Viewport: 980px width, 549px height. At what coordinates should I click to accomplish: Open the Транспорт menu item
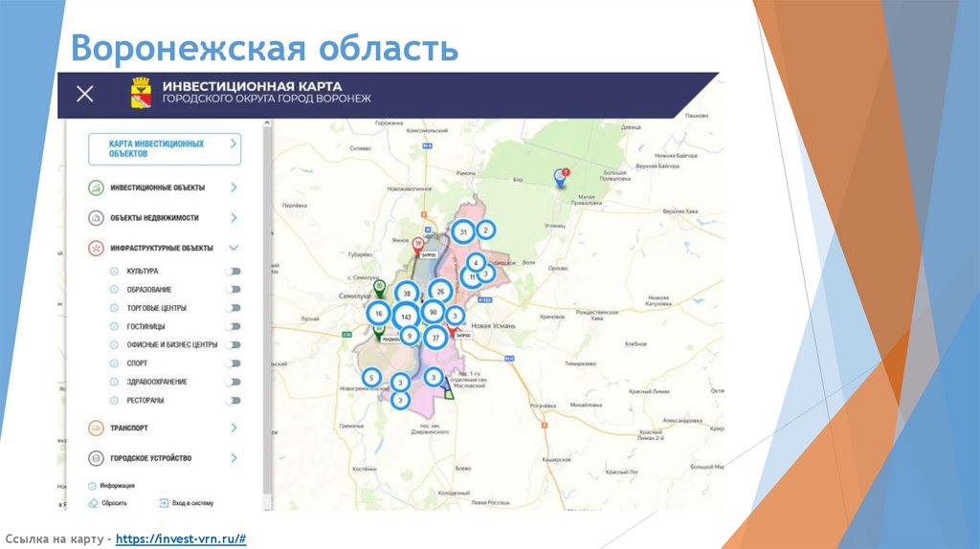pos(129,428)
